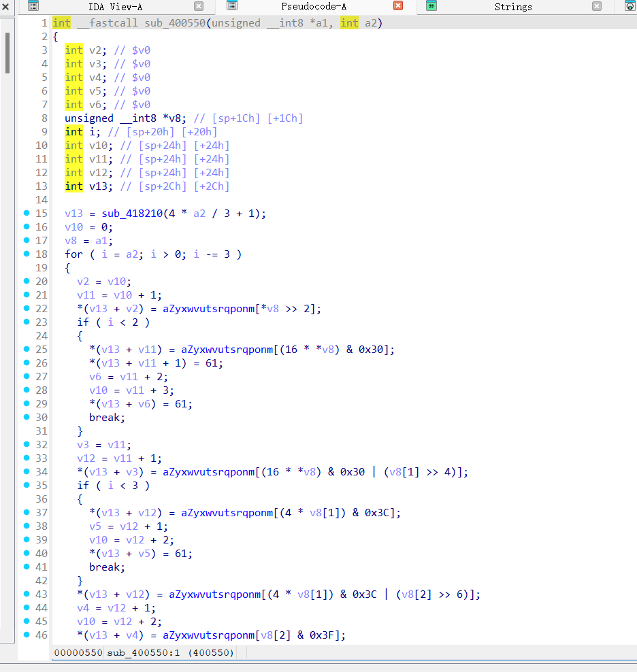Click the Pseudocode-A tab icon
The image size is (637, 672).
point(232,5)
